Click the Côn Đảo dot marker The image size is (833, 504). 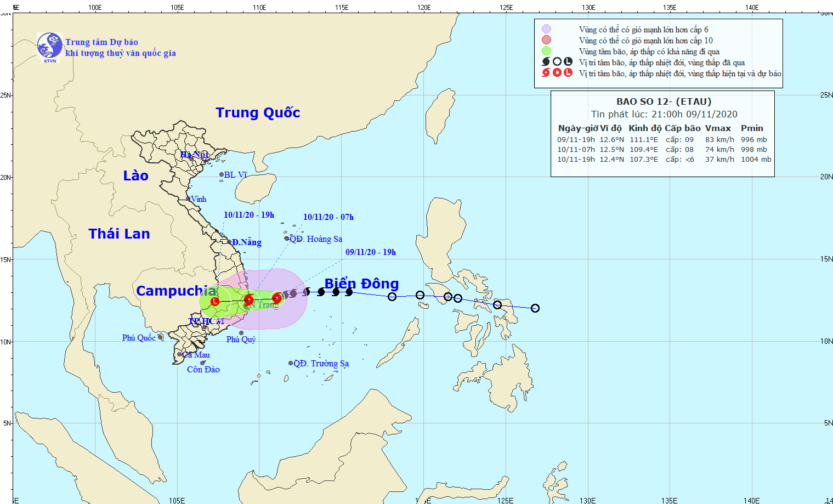[x=202, y=363]
